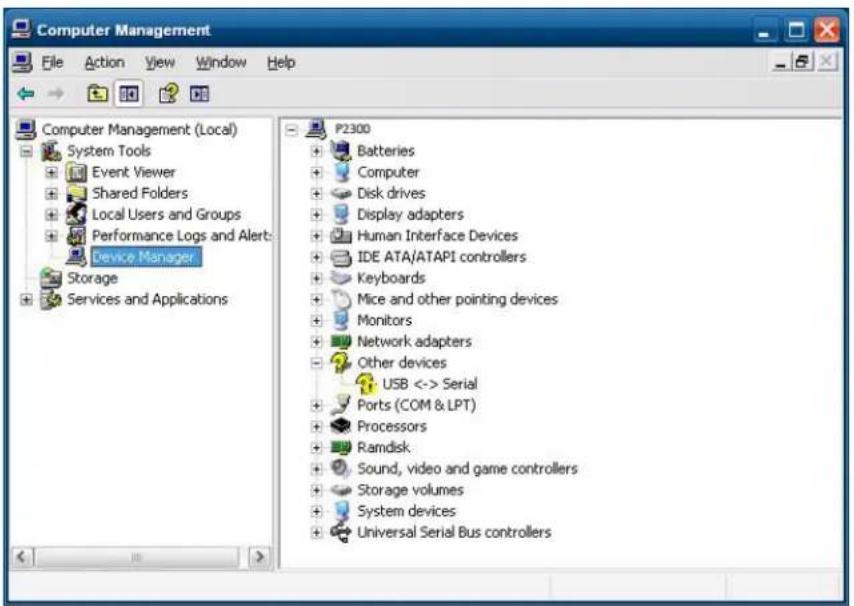Expand the Computer device category

(x=316, y=172)
